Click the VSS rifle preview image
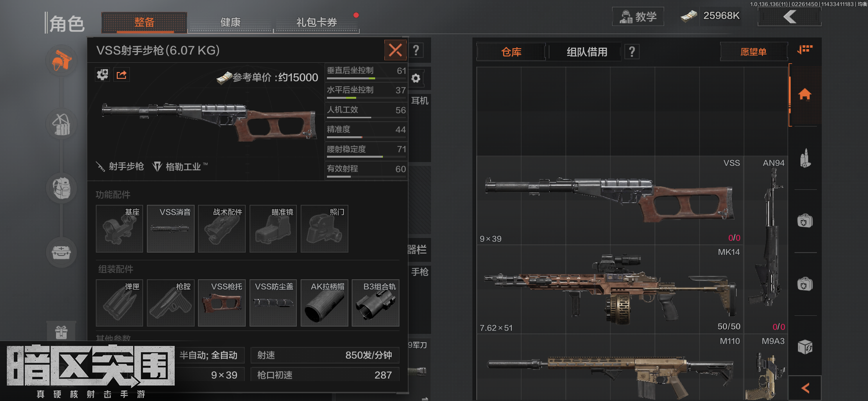Viewport: 868px width, 401px height. point(209,122)
